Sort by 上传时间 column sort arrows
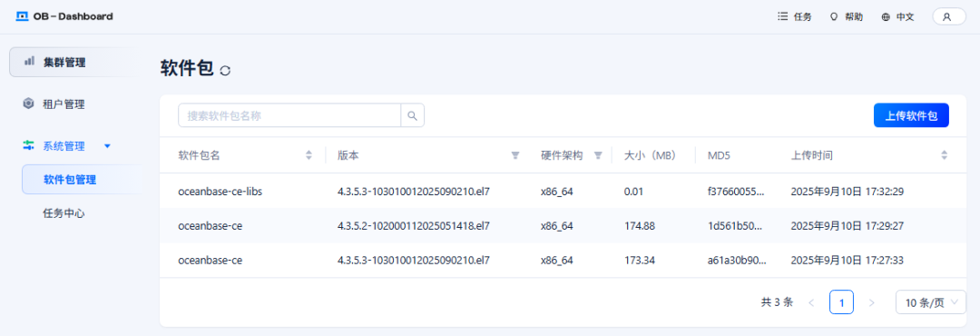The height and width of the screenshot is (336, 980). coord(944,155)
